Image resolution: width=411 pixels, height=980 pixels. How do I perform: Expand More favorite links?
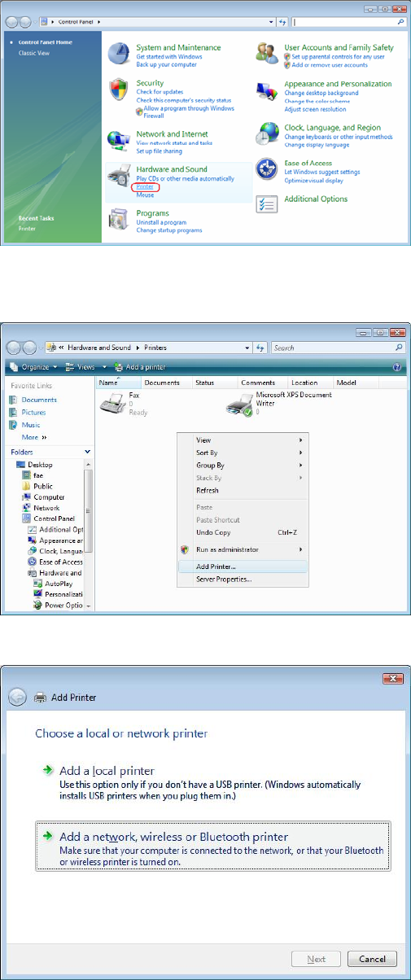pos(34,437)
